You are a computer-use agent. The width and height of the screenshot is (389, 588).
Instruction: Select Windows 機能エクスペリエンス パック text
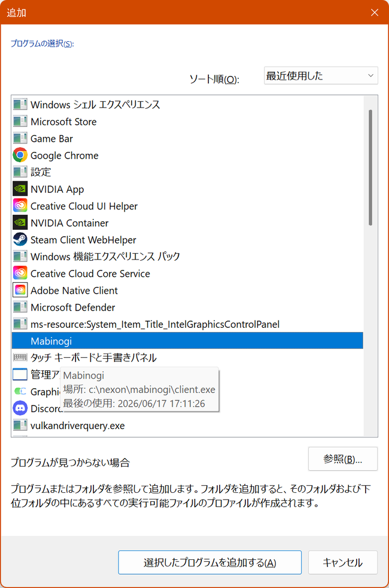click(105, 256)
